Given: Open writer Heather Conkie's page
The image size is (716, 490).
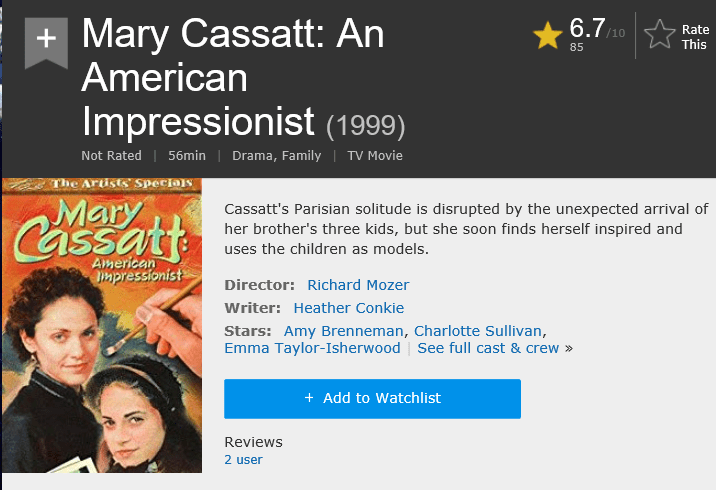Looking at the screenshot, I should (x=348, y=308).
